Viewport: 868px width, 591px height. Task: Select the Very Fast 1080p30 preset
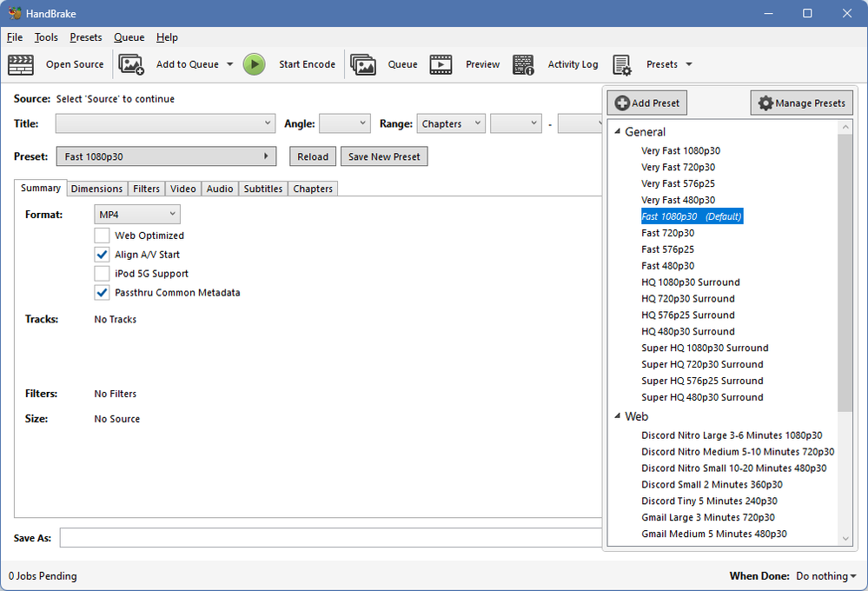[681, 150]
